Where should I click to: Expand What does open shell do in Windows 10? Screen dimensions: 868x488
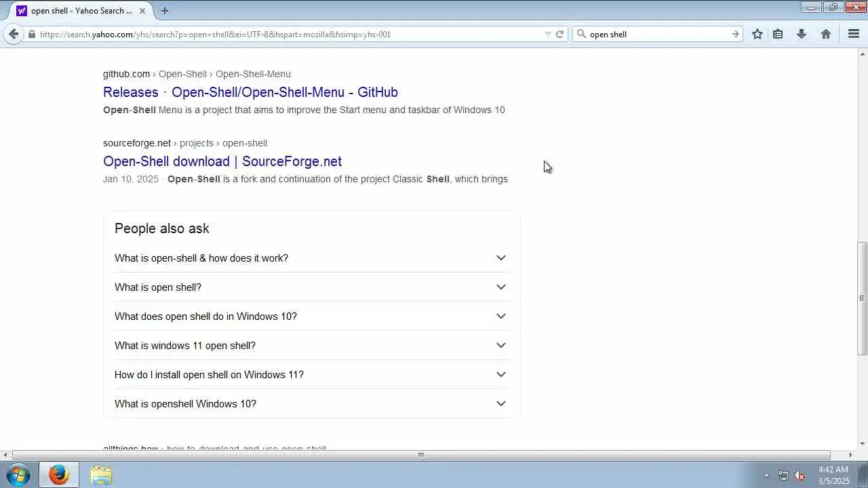(x=311, y=316)
